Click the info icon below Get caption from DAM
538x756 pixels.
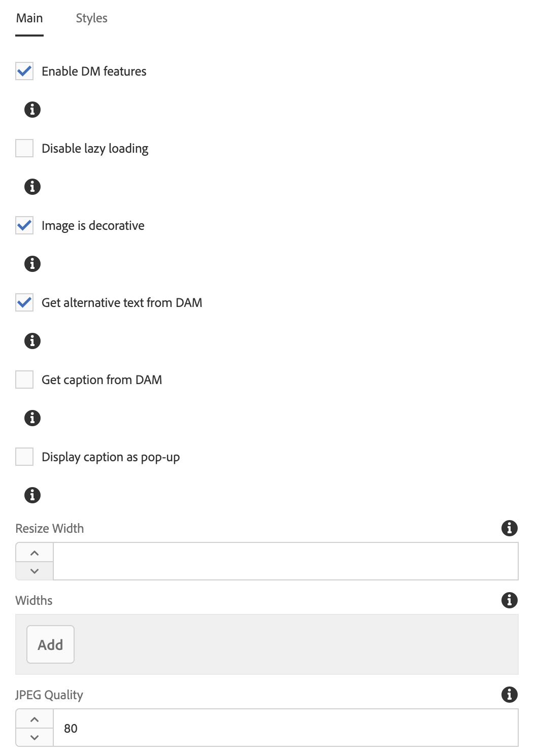pos(32,418)
